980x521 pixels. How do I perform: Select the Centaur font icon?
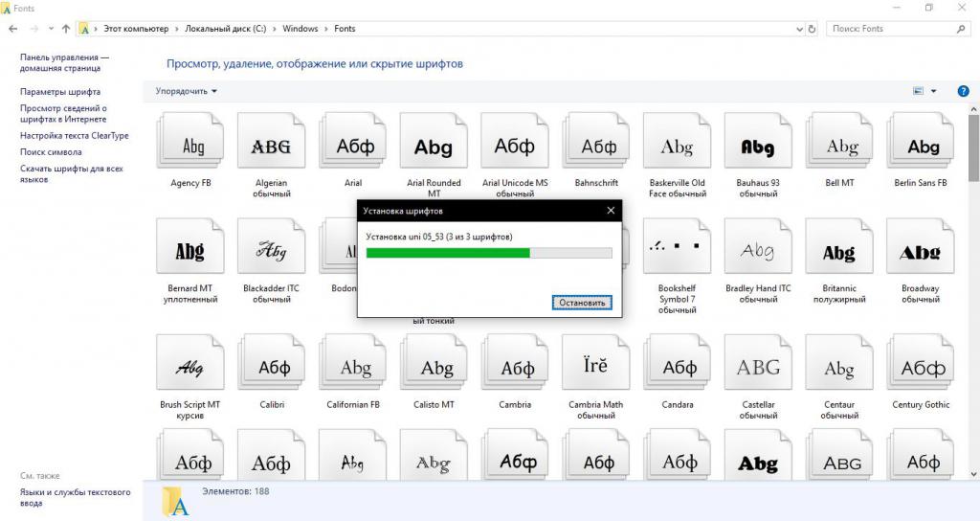click(x=839, y=363)
